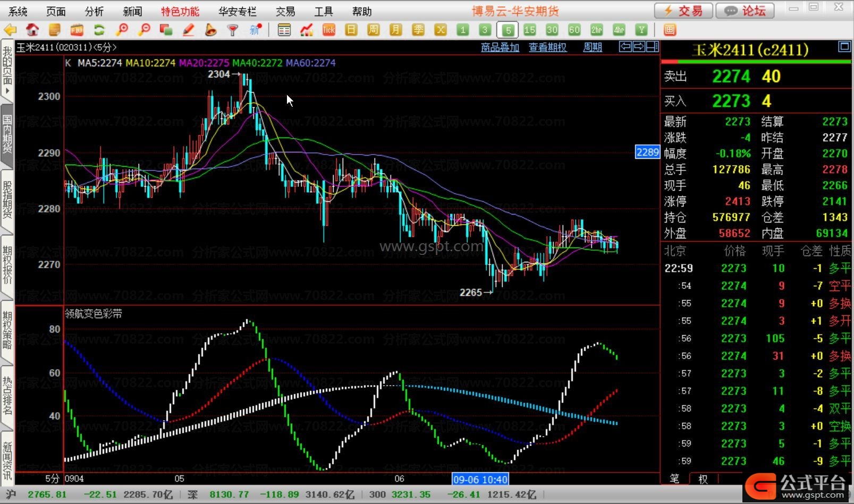Select the weekly 周 period button
This screenshot has height=504, width=854.
coord(374,30)
